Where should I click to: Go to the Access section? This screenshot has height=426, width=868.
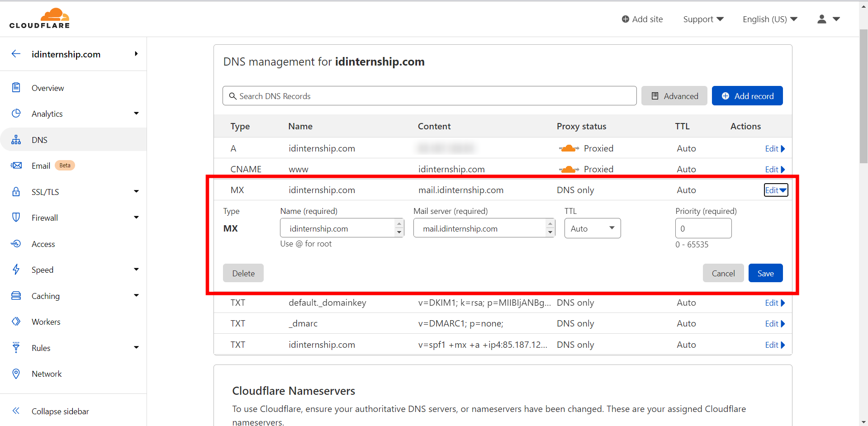coord(43,244)
